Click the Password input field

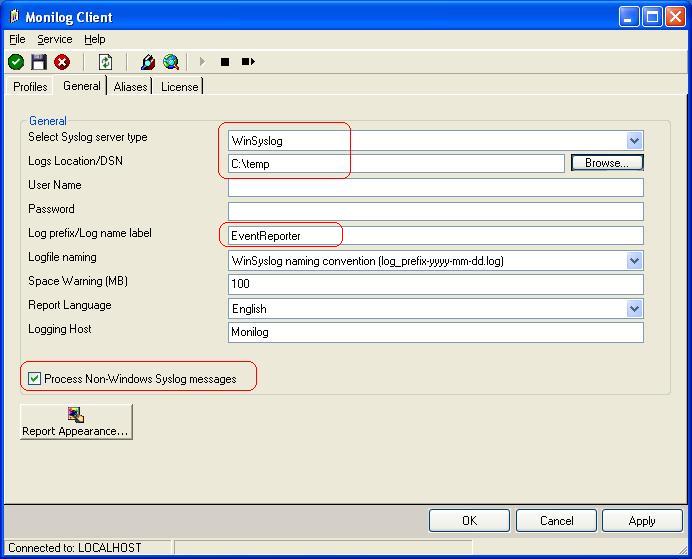point(436,211)
